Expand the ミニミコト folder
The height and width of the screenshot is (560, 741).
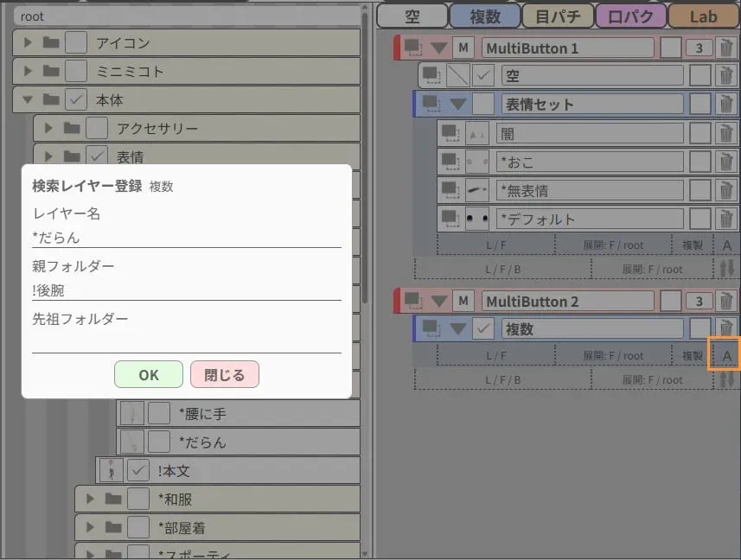tap(28, 71)
